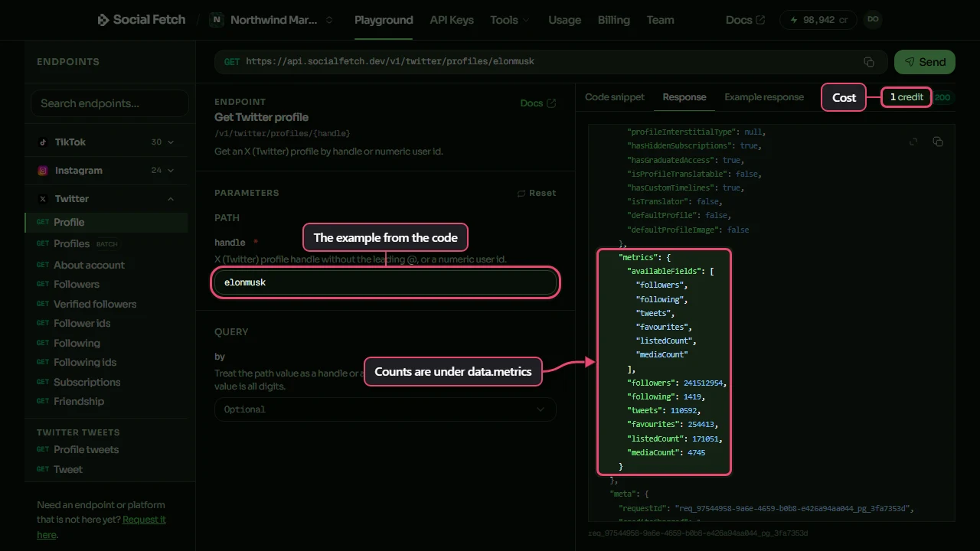Switch to the Code snippet tab
The width and height of the screenshot is (980, 551).
pos(615,97)
